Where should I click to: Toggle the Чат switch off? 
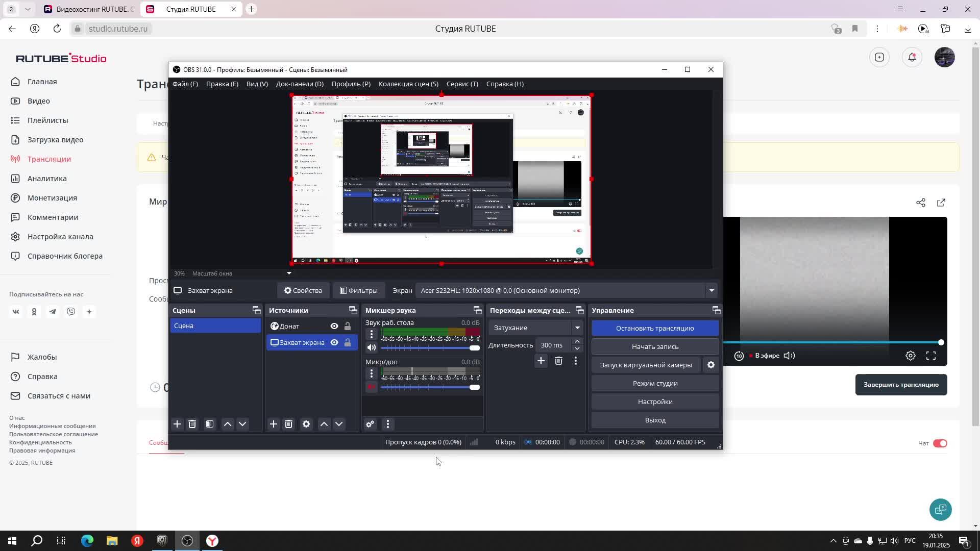(940, 443)
